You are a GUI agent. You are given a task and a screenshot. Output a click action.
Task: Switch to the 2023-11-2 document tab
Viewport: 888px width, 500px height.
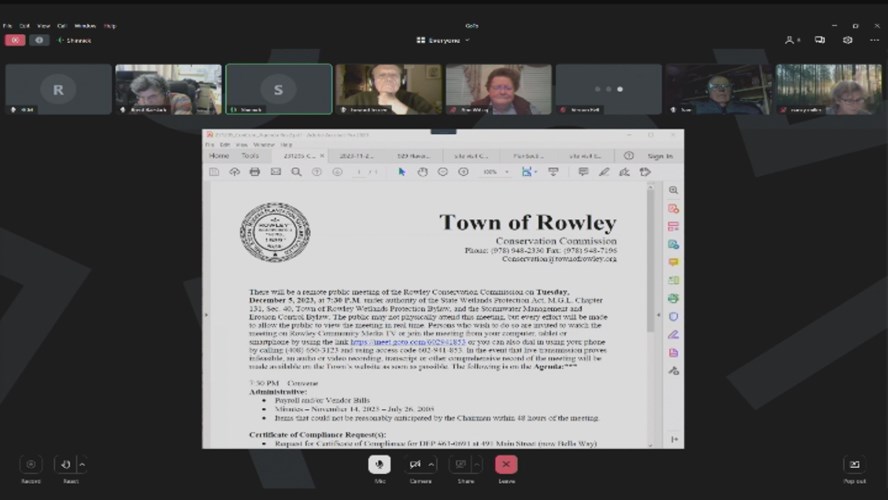356,156
